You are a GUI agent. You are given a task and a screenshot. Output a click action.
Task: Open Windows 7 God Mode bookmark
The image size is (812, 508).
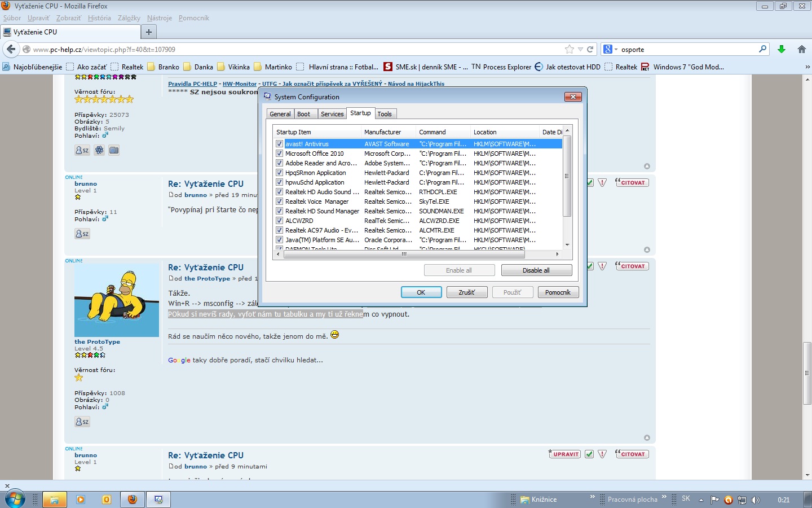click(x=682, y=67)
